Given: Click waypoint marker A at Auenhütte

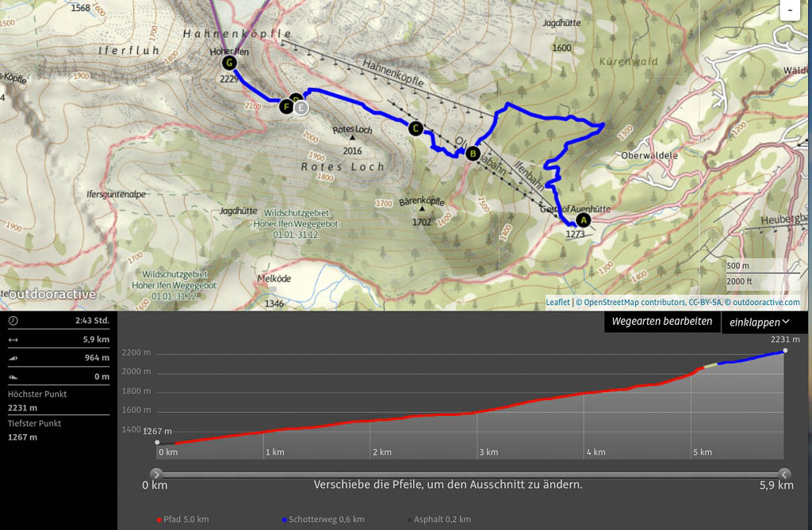Looking at the screenshot, I should [584, 220].
